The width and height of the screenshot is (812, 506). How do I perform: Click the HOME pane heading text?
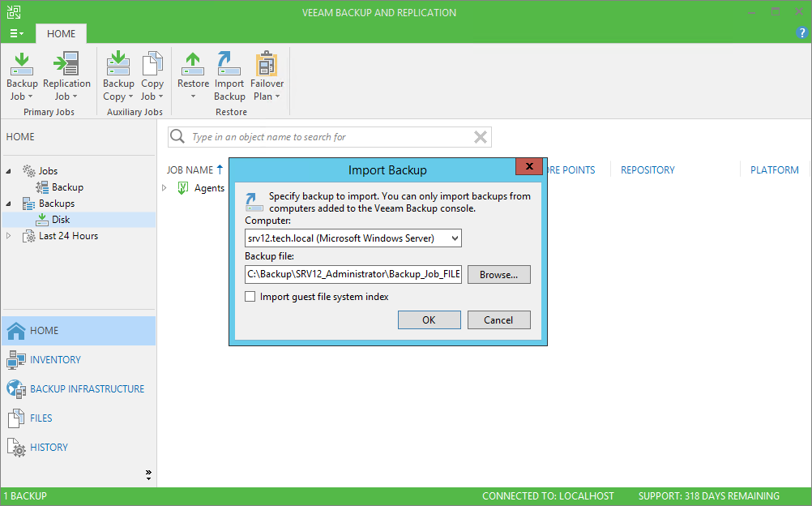click(x=20, y=137)
